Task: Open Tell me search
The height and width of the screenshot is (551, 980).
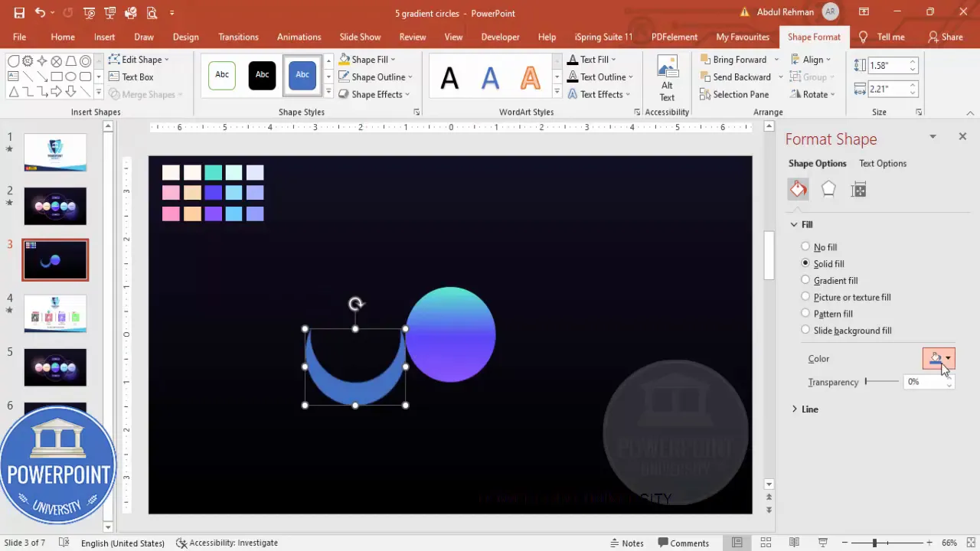Action: [882, 37]
